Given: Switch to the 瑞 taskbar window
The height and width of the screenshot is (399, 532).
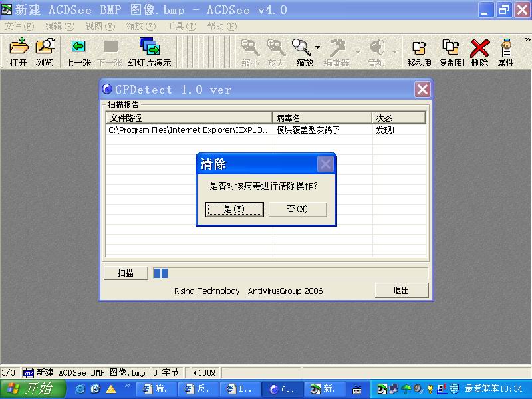Looking at the screenshot, I should coord(156,389).
